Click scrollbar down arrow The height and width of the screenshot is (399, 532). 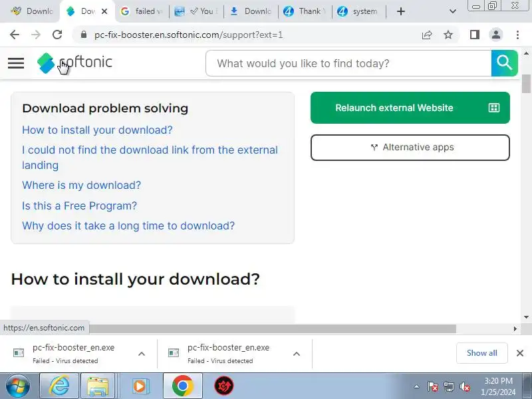pyautogui.click(x=526, y=317)
